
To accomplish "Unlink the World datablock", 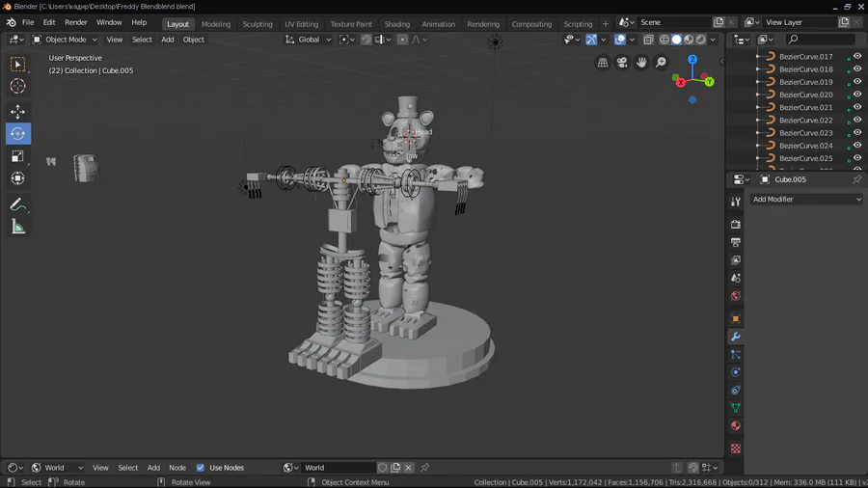I will (x=408, y=468).
